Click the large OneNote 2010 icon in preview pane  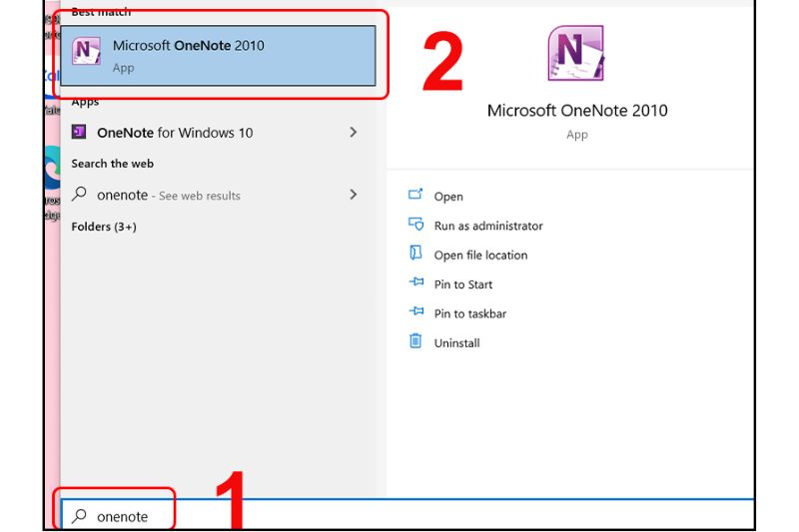click(576, 54)
